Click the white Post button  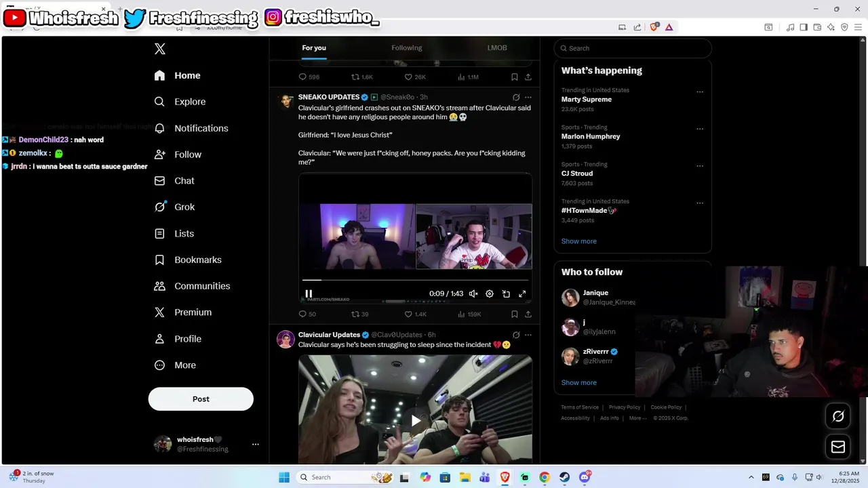201,399
